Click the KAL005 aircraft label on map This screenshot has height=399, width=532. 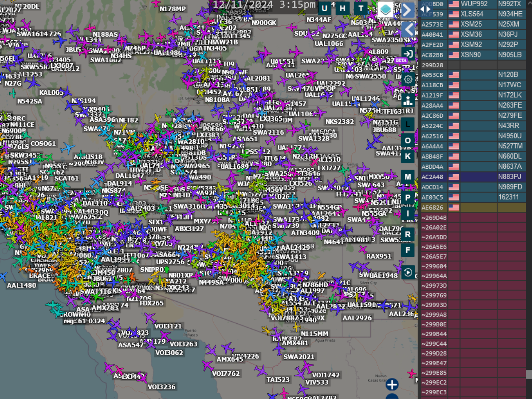(51, 93)
